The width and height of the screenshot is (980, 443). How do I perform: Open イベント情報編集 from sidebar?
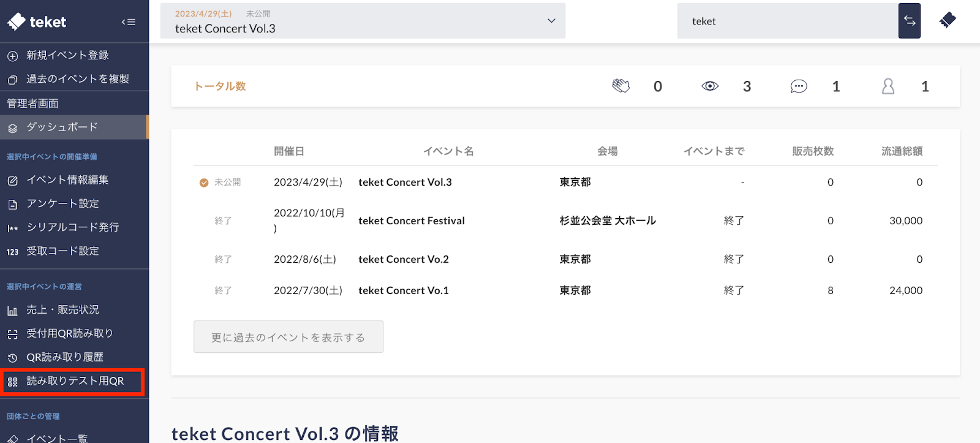point(67,180)
